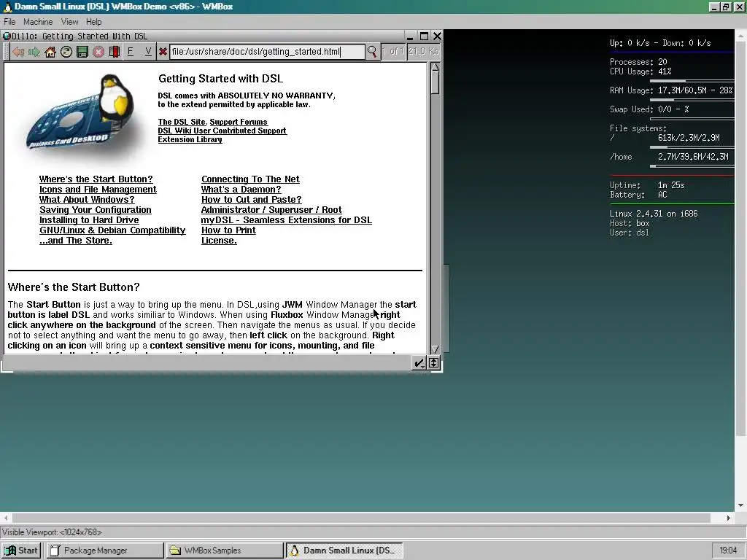Image resolution: width=747 pixels, height=560 pixels.
Task: Open The DSL Site link
Action: [x=182, y=122]
